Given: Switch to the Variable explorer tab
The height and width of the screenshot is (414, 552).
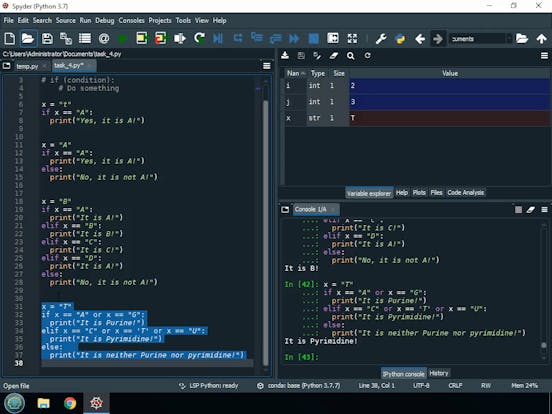Looking at the screenshot, I should pyautogui.click(x=369, y=193).
